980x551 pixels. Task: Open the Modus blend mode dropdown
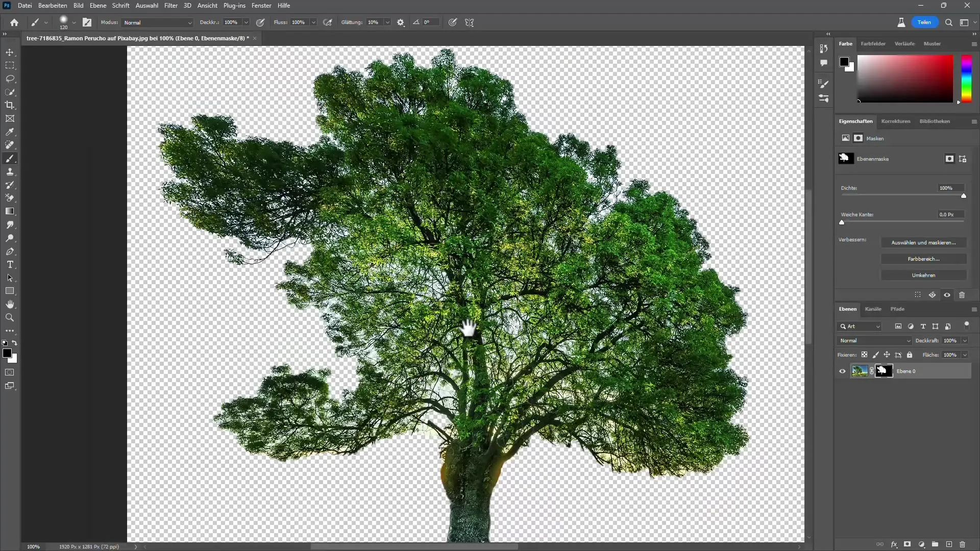(x=156, y=22)
